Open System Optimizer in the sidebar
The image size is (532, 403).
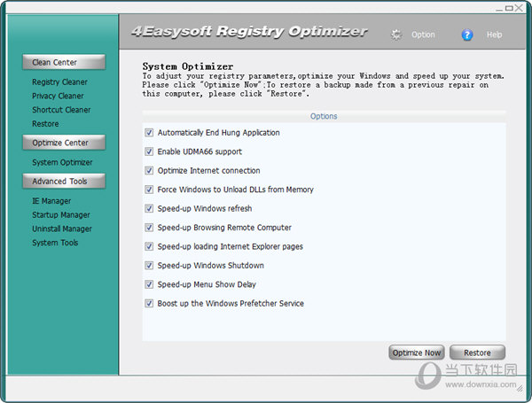coord(62,162)
